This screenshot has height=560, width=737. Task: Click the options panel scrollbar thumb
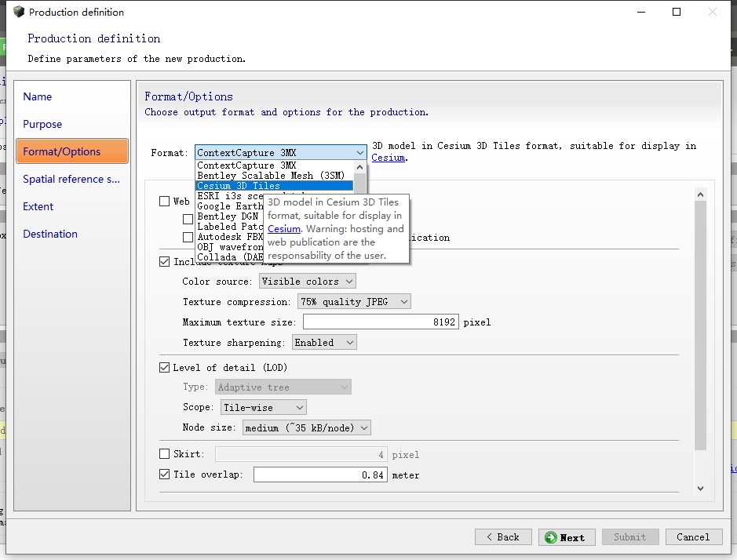coord(700,325)
